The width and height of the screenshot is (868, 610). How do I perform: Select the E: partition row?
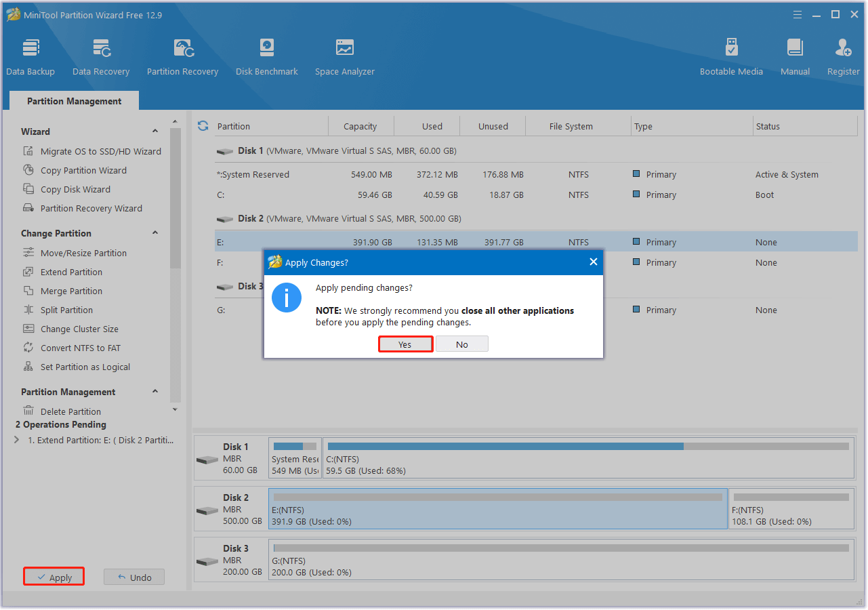[536, 242]
